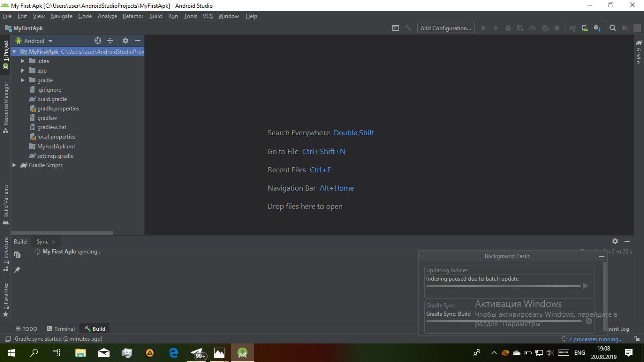Toggle the Project side tab
This screenshot has height=362, width=644.
point(6,54)
